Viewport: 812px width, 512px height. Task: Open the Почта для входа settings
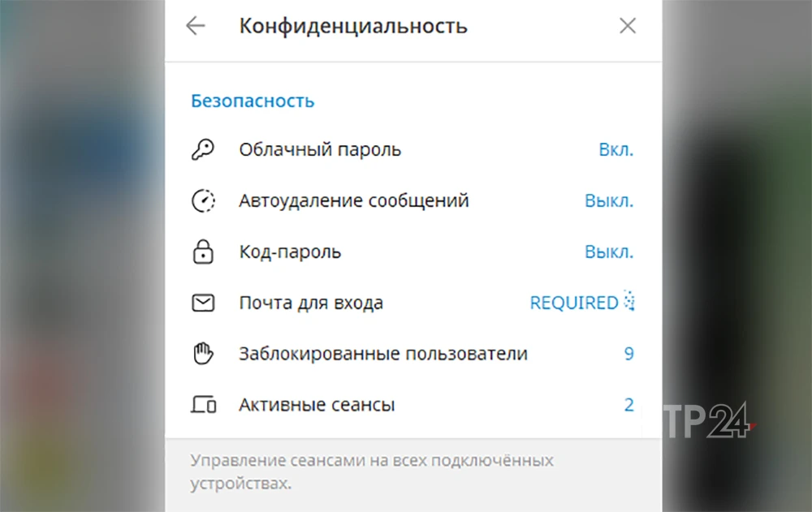click(311, 302)
